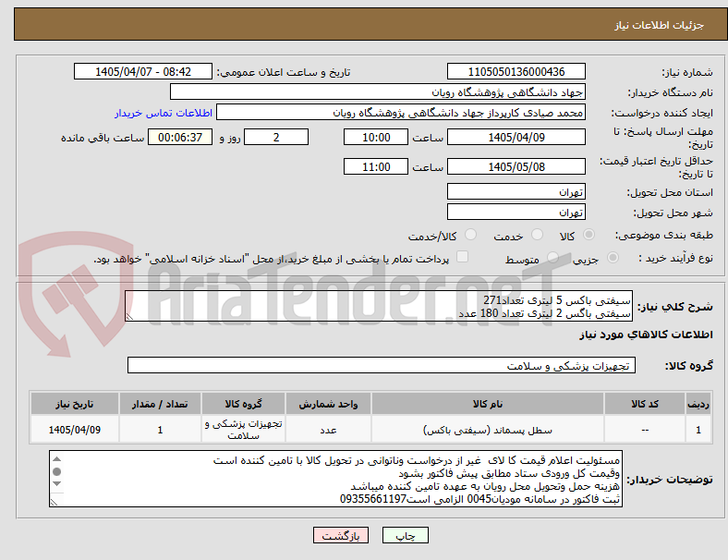Click the ردیف column header
The height and width of the screenshot is (560, 728).
click(x=698, y=404)
